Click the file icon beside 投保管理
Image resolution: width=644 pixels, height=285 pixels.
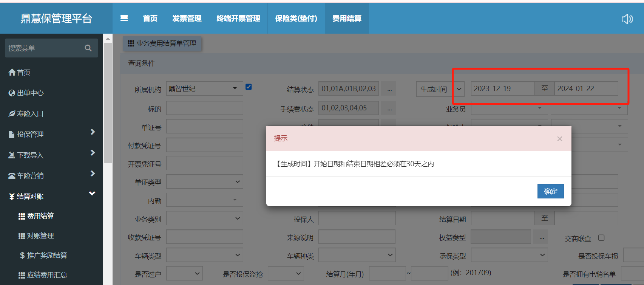pyautogui.click(x=12, y=134)
